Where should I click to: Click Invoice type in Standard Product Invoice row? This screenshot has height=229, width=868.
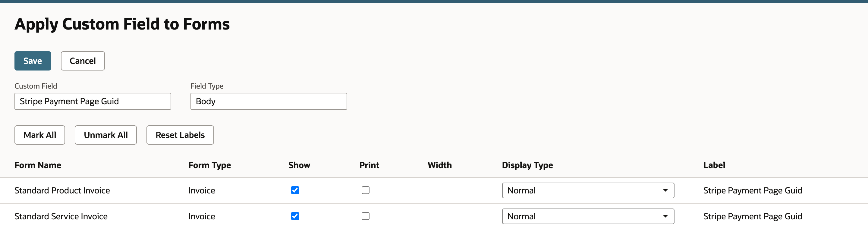[x=202, y=191]
